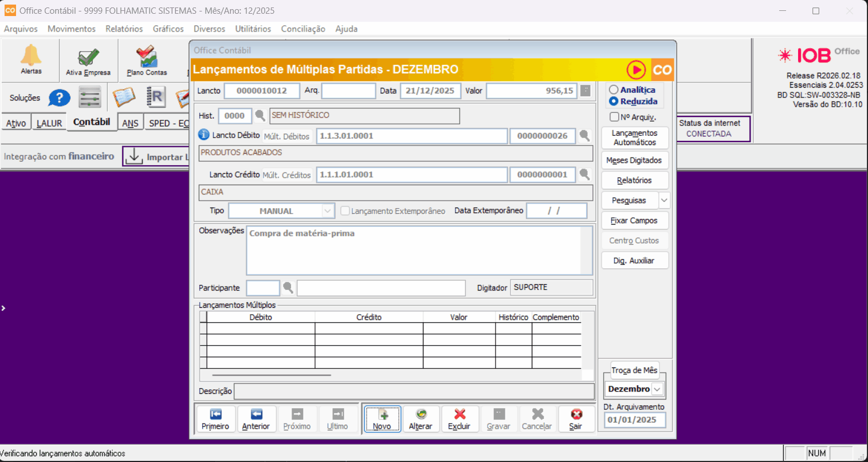
Task: Click the blue question mark help icon
Action: click(x=59, y=98)
